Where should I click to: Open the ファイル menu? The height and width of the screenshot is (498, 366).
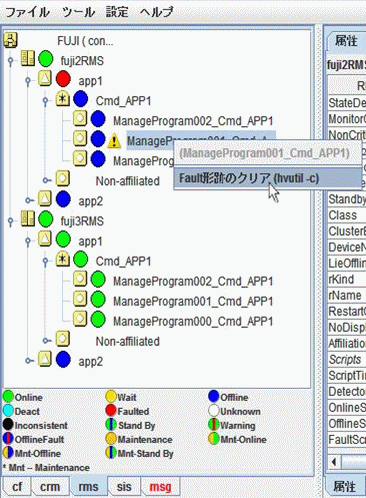click(x=27, y=12)
